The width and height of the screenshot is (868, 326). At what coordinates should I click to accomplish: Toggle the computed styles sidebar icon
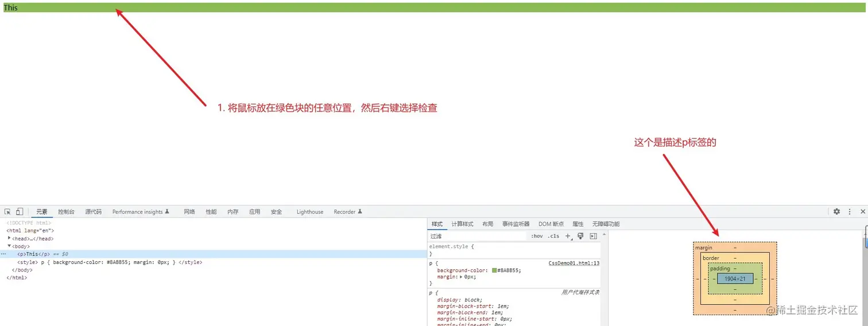click(x=593, y=236)
